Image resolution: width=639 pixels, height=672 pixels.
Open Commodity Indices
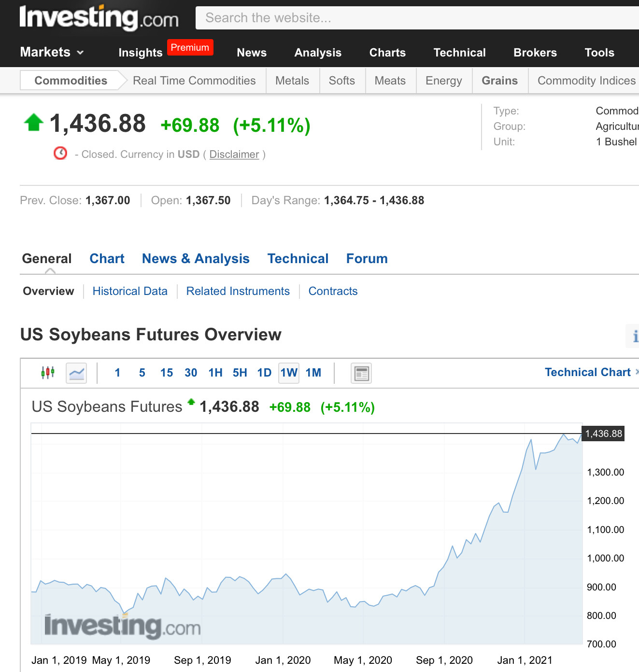click(x=586, y=81)
